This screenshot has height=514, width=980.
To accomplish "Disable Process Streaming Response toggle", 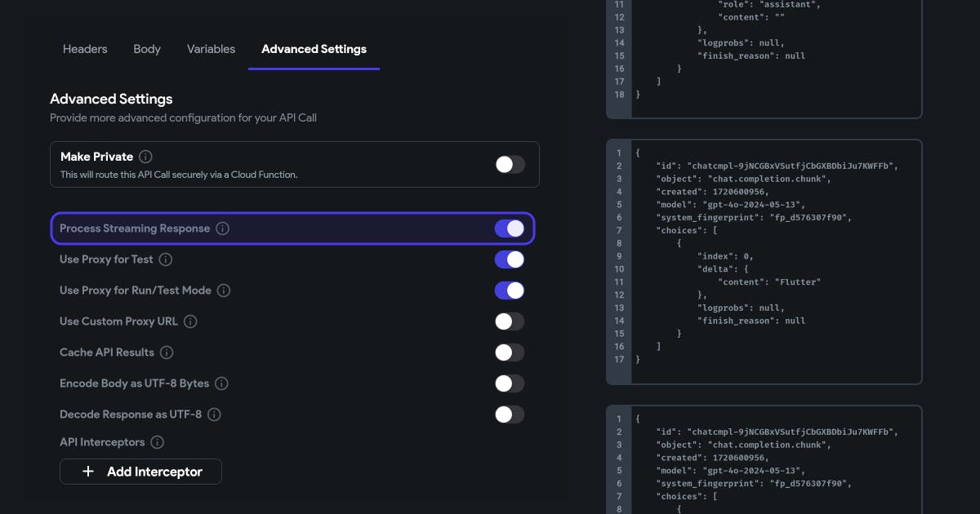I will [x=510, y=228].
